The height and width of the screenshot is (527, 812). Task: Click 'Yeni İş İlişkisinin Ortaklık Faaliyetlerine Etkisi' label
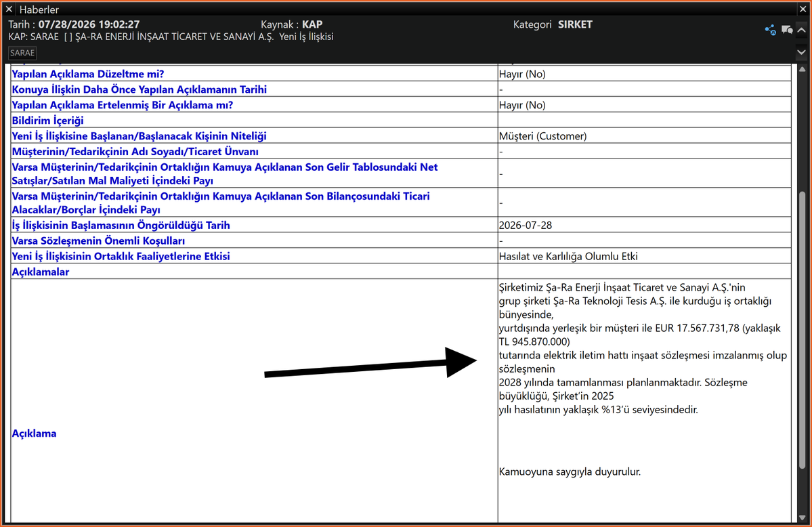pyautogui.click(x=121, y=257)
